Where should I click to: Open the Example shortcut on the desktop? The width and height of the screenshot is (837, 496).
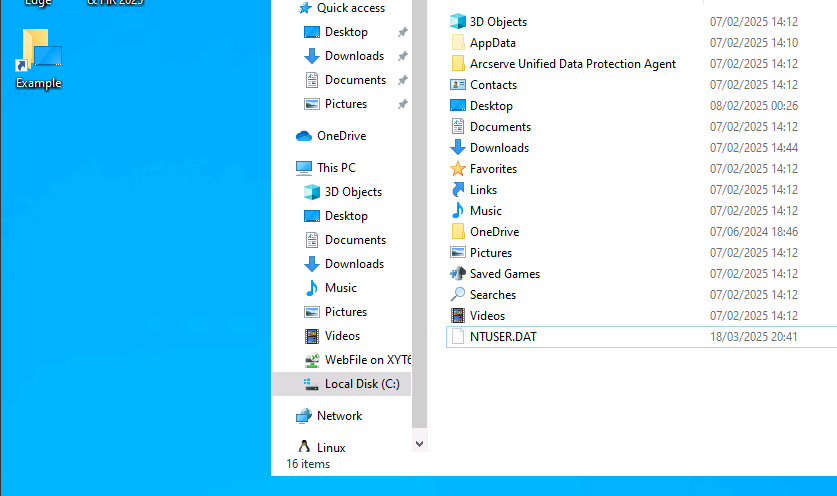coord(38,58)
